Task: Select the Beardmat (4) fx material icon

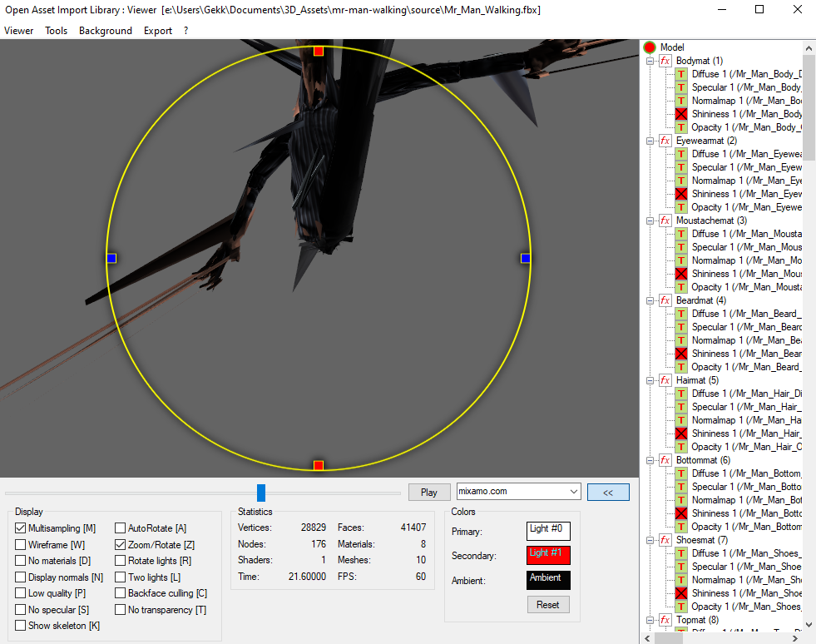Action: point(665,300)
